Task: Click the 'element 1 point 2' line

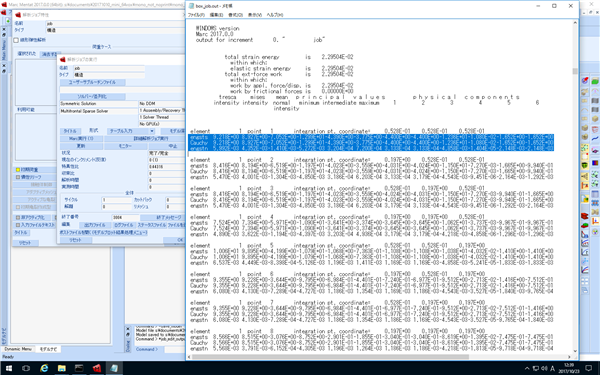Action: 338,160
